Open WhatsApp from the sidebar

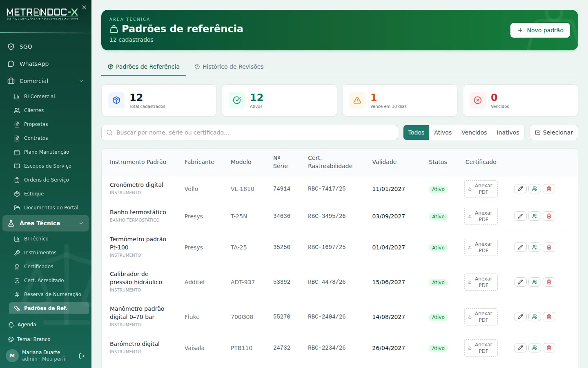46,64
